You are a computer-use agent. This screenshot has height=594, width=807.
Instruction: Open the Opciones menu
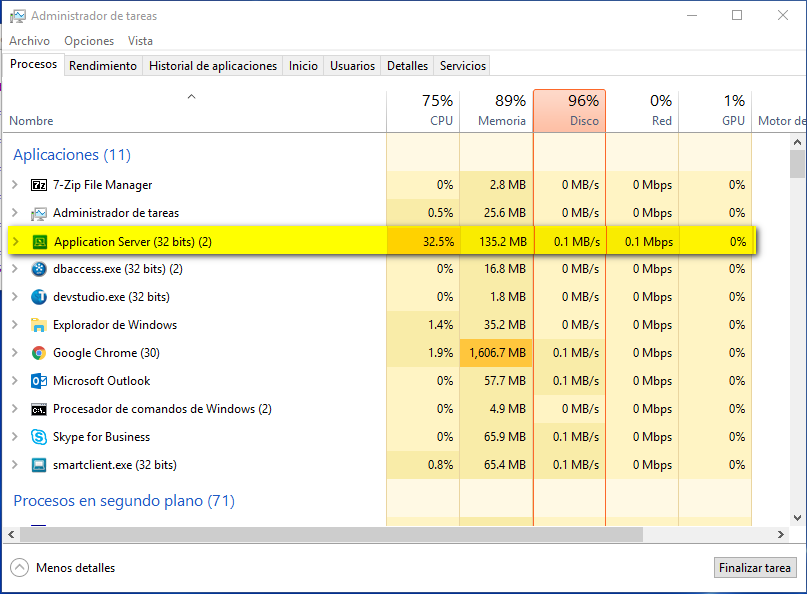point(89,41)
